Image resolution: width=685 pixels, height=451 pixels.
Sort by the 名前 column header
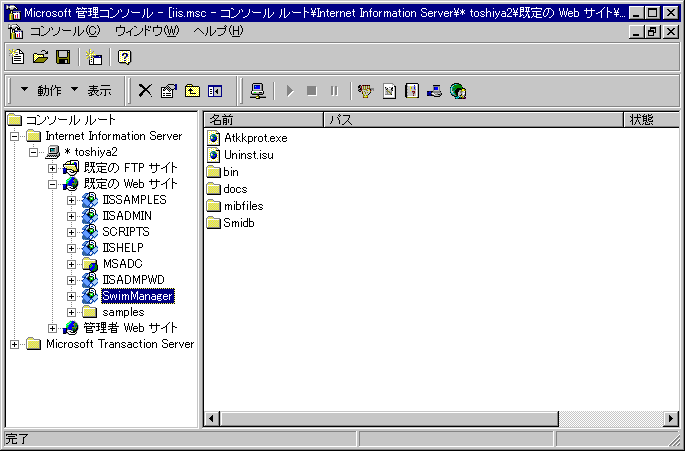[x=264, y=120]
